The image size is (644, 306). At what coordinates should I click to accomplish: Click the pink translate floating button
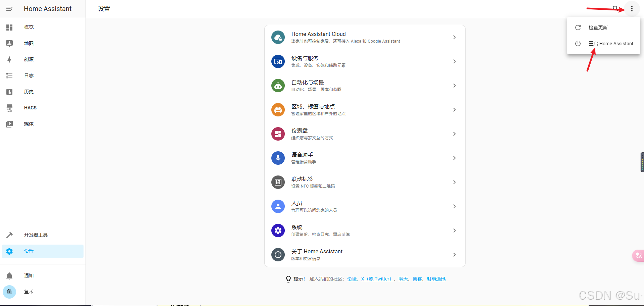(x=638, y=255)
